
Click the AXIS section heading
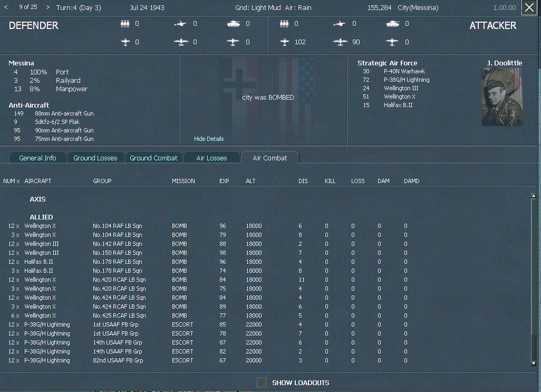pos(37,199)
